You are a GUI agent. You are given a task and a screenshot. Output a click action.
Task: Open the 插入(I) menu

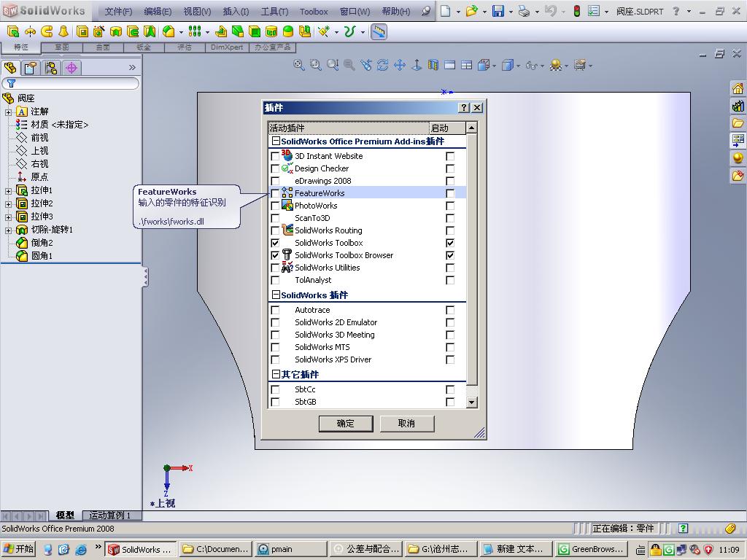pyautogui.click(x=236, y=12)
